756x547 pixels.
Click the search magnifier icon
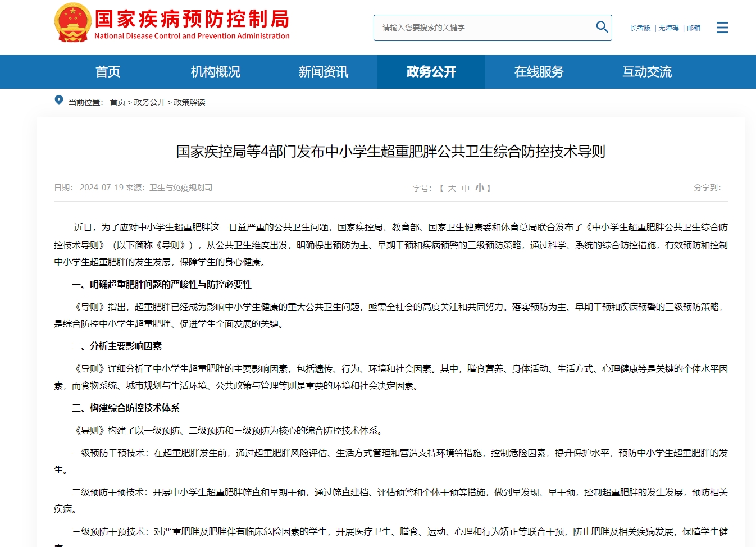pyautogui.click(x=602, y=27)
